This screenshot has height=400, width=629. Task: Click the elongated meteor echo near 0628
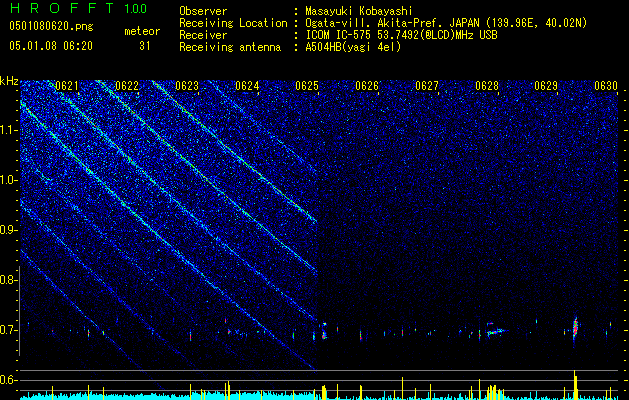click(x=496, y=332)
